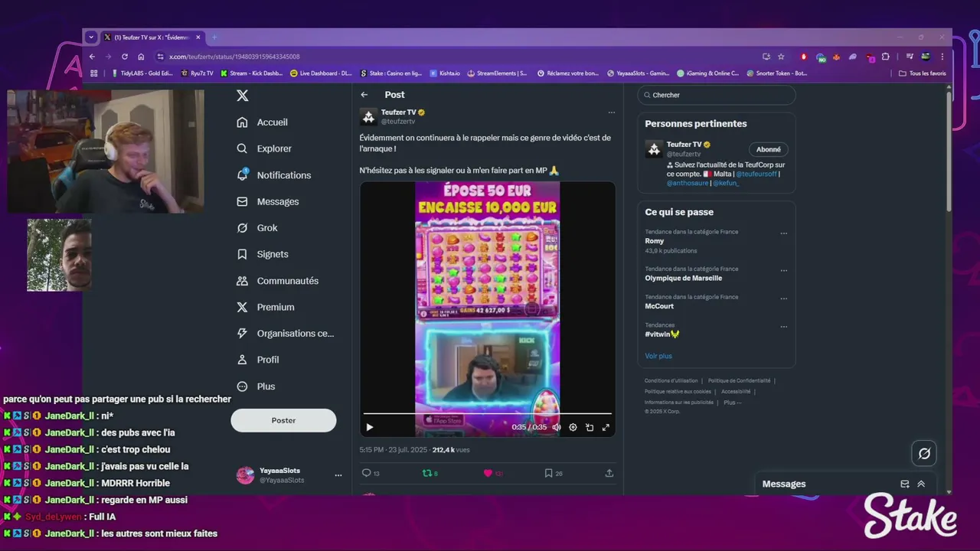Viewport: 980px width, 551px height.
Task: Open the McCourt trend
Action: click(x=659, y=306)
